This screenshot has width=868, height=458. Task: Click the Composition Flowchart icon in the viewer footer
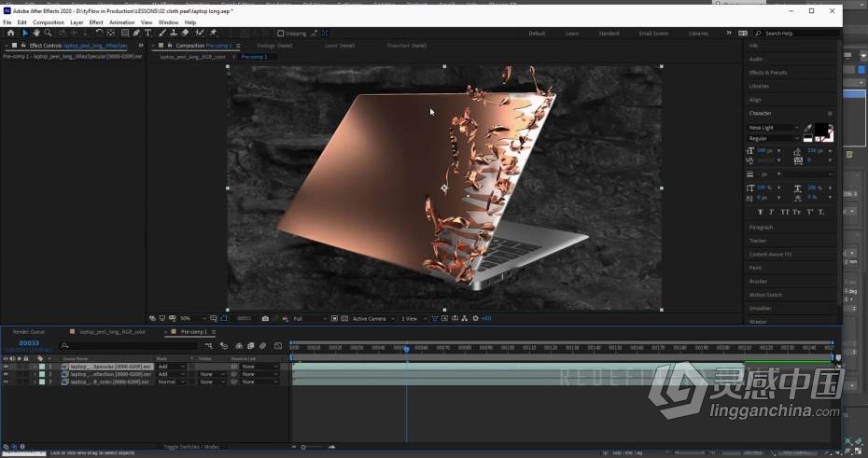[464, 319]
